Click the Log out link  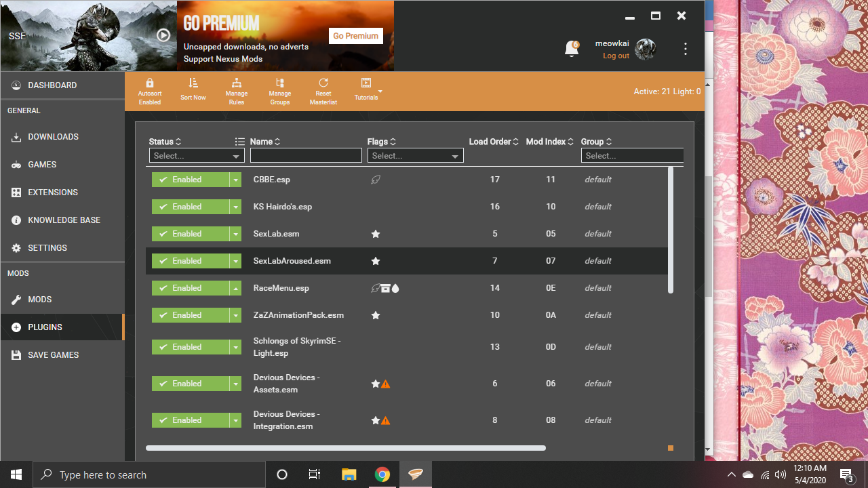point(616,56)
